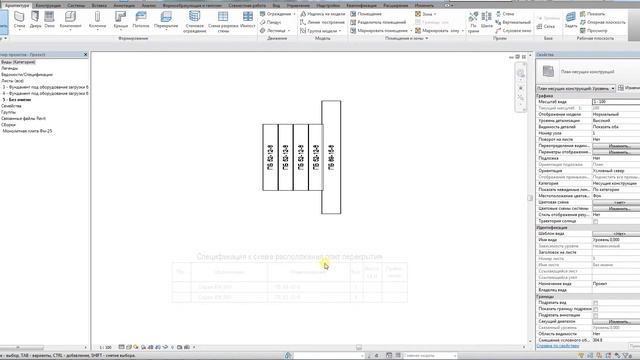Click the Имя вида value field
The height and width of the screenshot is (360, 640).
(x=616, y=240)
